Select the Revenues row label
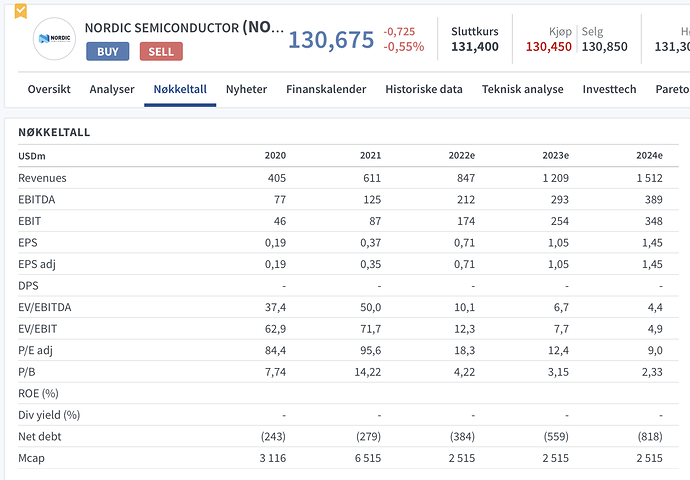The width and height of the screenshot is (690, 480). pos(41,178)
